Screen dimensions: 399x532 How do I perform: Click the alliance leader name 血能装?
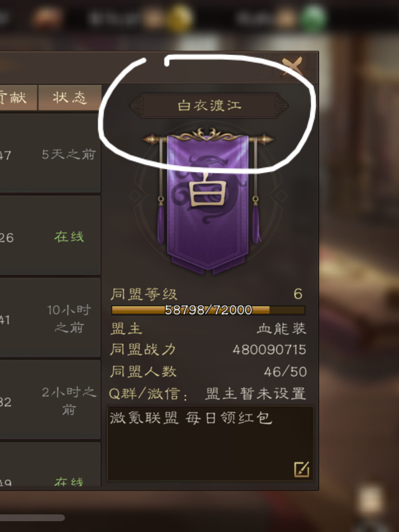(x=282, y=328)
